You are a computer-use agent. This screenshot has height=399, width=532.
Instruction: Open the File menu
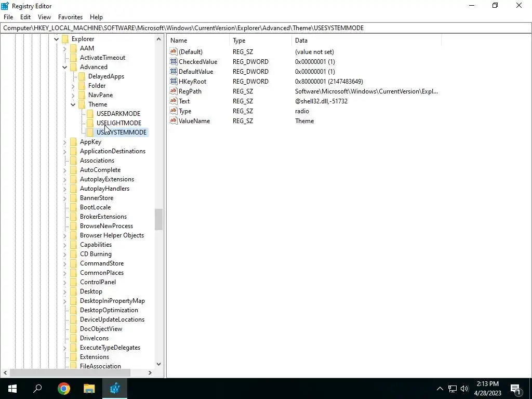pyautogui.click(x=8, y=17)
